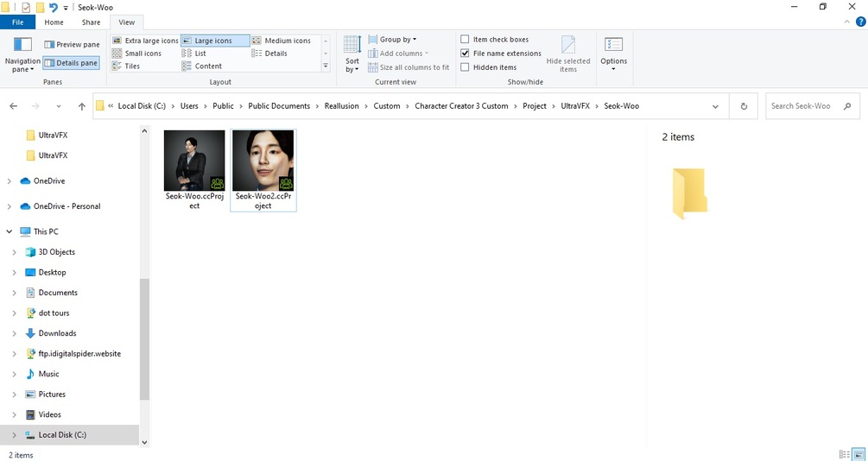Select the View ribbon tab
Image resolution: width=868 pixels, height=461 pixels.
coord(126,22)
